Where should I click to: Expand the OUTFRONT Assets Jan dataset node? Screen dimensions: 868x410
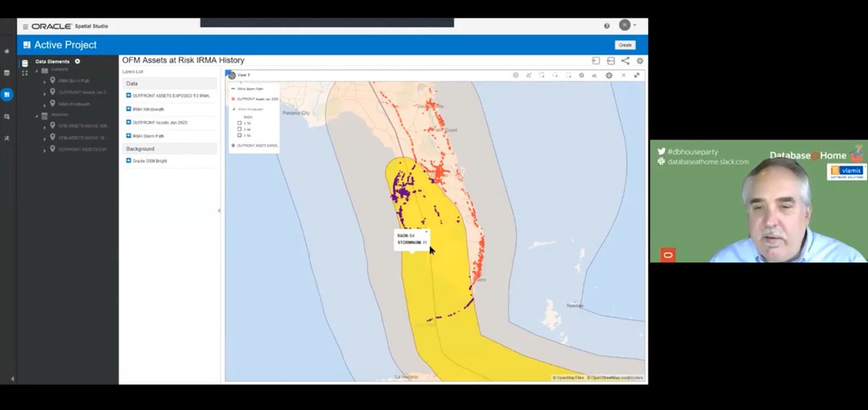click(44, 93)
